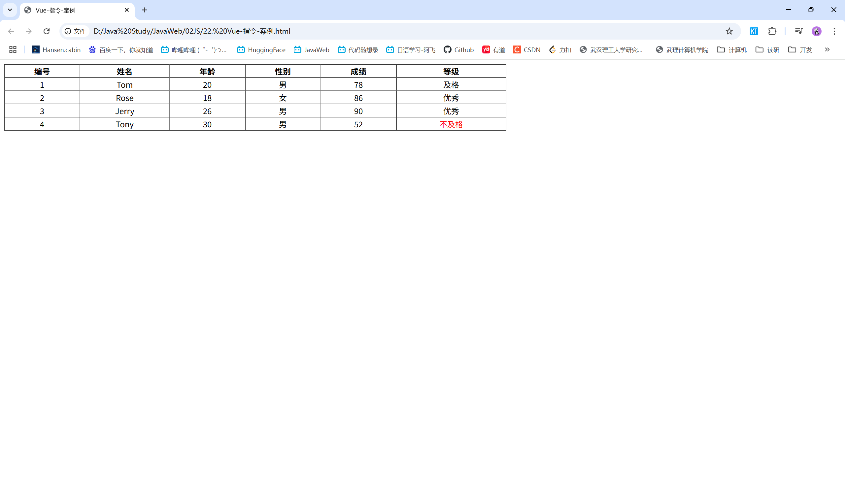Open the Github bookmark
845x504 pixels.
pos(459,49)
